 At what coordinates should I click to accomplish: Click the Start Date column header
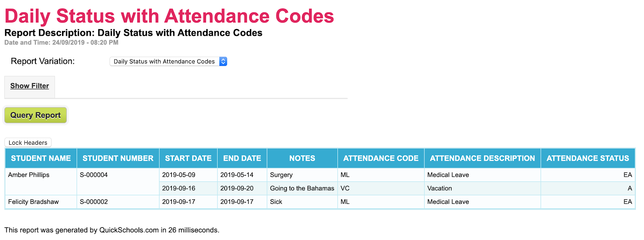pos(188,158)
